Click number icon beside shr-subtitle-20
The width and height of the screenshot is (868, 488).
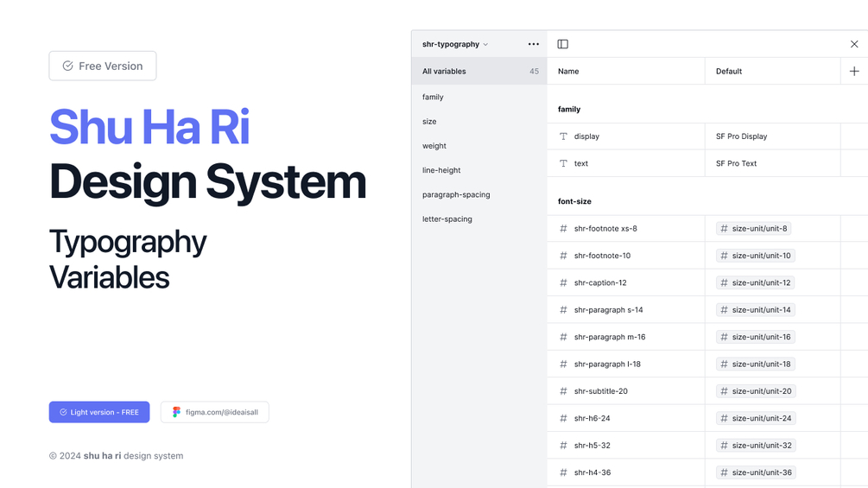563,391
